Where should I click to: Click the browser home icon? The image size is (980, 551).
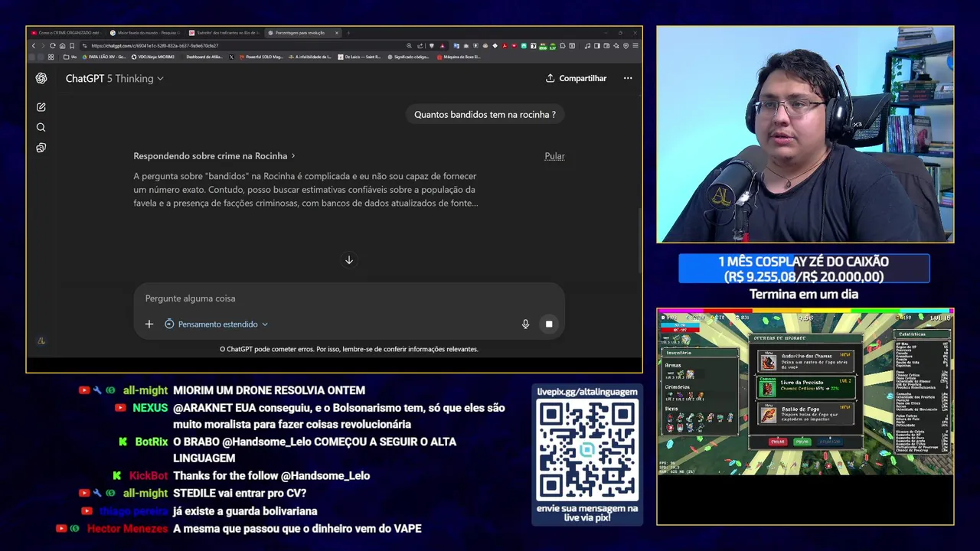(62, 46)
